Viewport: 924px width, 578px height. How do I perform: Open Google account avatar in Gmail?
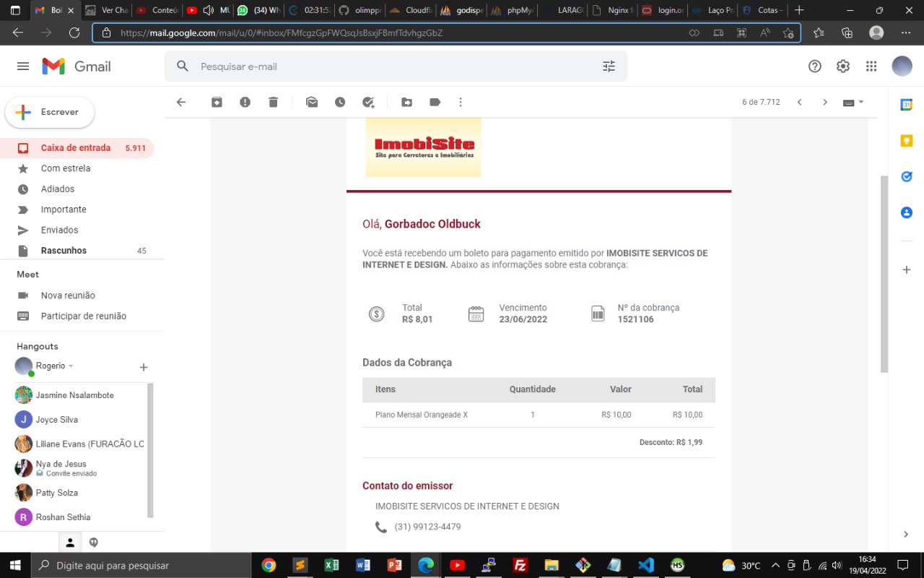pyautogui.click(x=902, y=66)
